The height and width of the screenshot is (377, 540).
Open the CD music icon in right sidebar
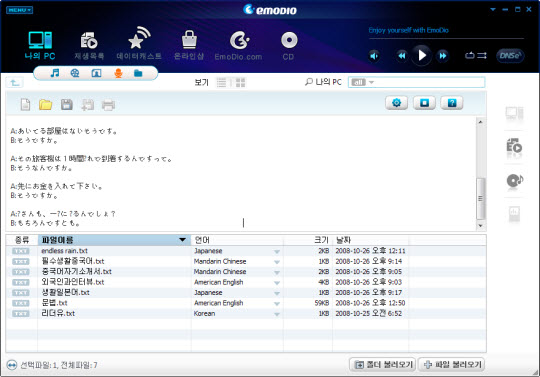click(515, 180)
